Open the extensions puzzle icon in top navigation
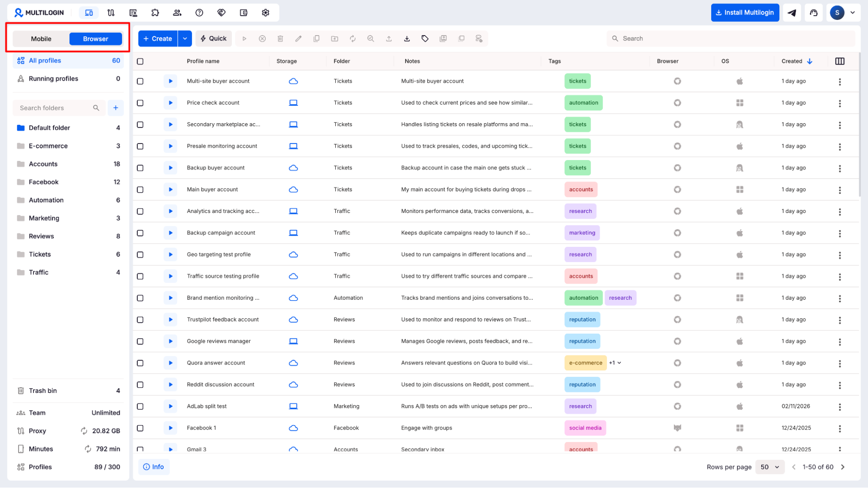868x488 pixels. (155, 13)
